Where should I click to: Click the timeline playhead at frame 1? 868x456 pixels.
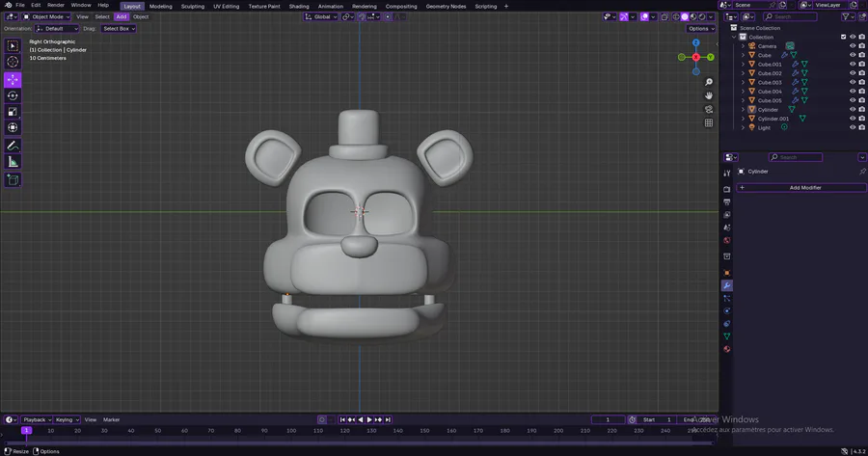(26, 430)
